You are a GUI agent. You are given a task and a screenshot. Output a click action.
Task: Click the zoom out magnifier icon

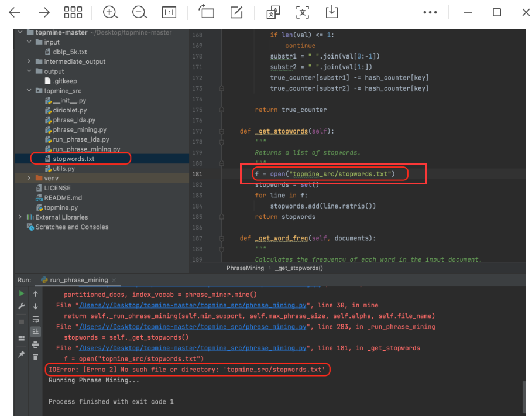tap(139, 12)
